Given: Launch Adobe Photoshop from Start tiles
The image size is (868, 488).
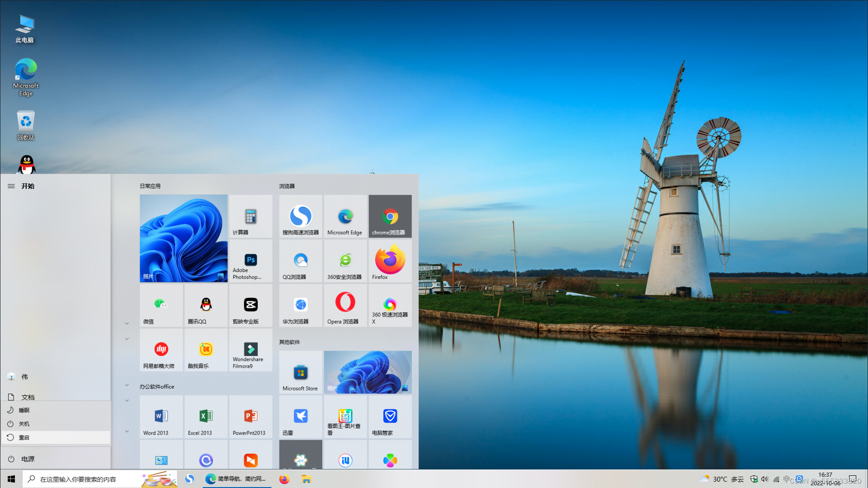Looking at the screenshot, I should (x=250, y=261).
